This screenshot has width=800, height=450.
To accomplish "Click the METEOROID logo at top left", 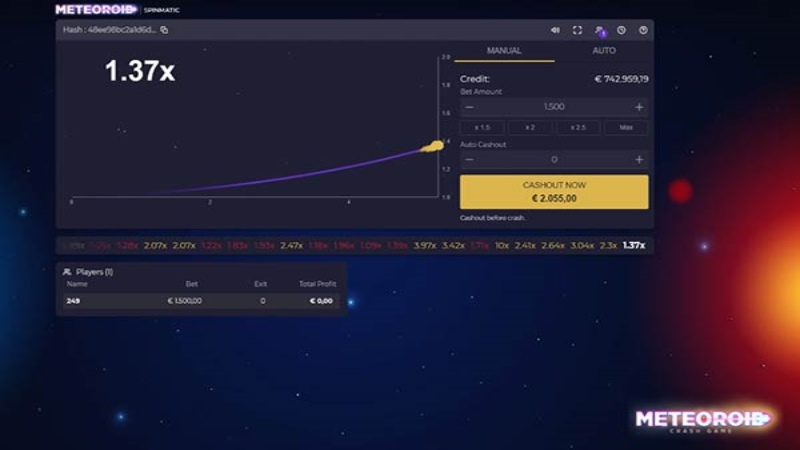I will 96,10.
